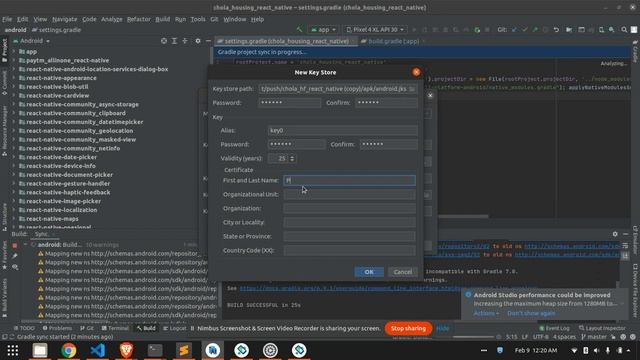Viewport: 640px width, 360px height.
Task: Click the key store Password field
Action: coord(289,103)
